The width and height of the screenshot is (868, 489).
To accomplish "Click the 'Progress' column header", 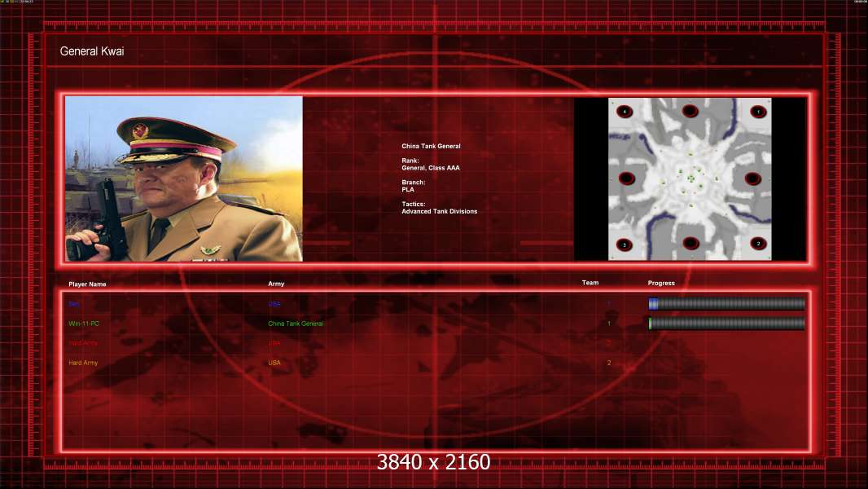I will point(661,283).
